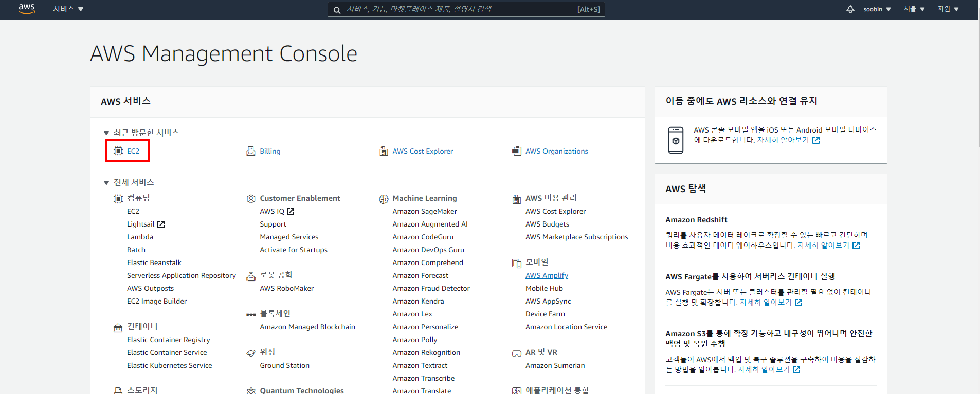Click the Machine Learning brain icon
The width and height of the screenshot is (980, 394).
click(x=384, y=199)
